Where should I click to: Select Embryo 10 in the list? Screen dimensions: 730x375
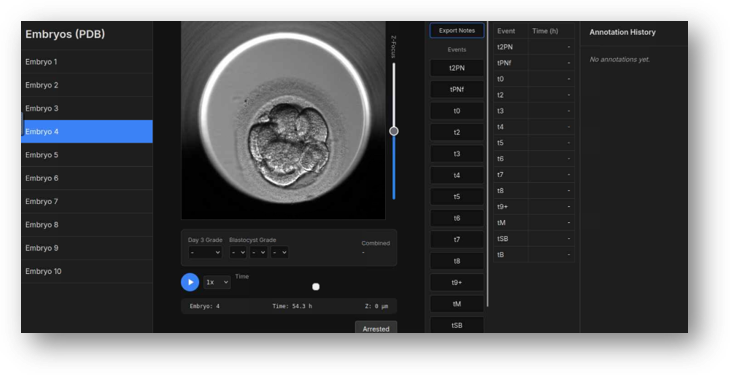tap(87, 271)
